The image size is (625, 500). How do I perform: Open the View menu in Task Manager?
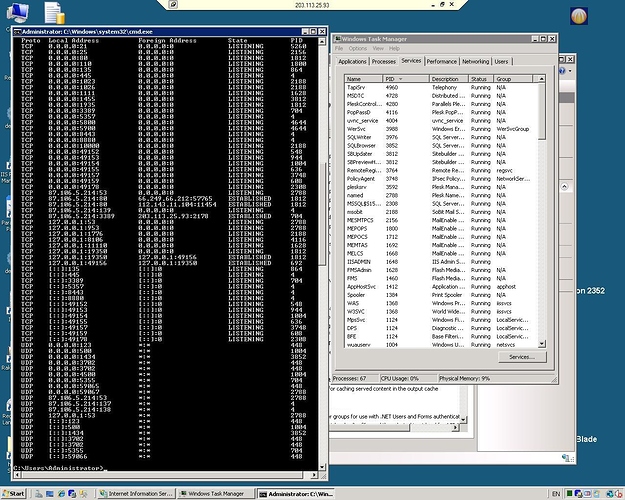[x=378, y=48]
